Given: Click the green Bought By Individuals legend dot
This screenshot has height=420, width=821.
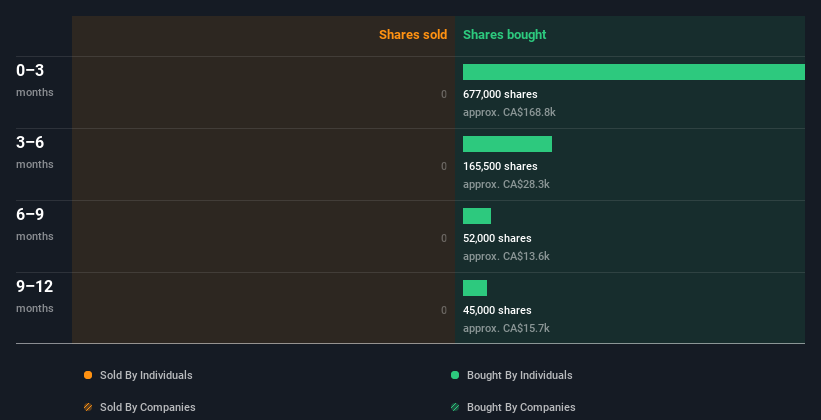Looking at the screenshot, I should [455, 375].
